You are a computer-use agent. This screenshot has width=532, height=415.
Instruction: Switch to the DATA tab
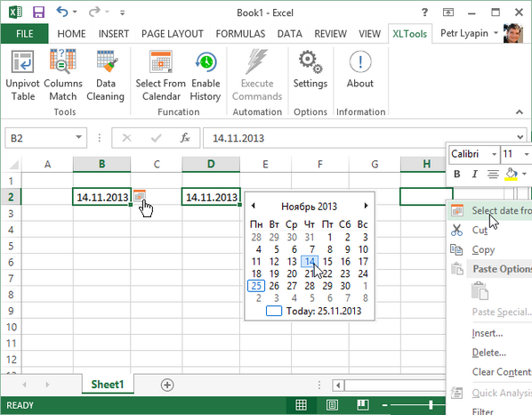pyautogui.click(x=289, y=34)
